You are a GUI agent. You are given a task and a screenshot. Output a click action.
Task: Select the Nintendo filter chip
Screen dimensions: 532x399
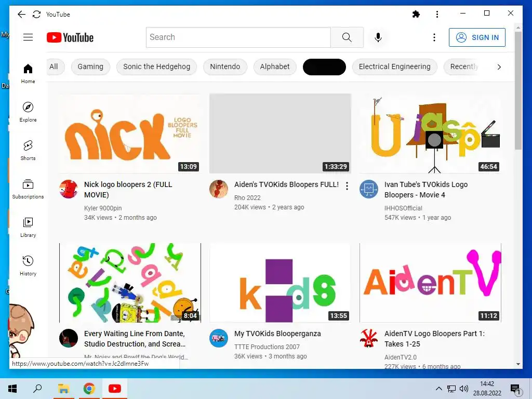point(225,66)
